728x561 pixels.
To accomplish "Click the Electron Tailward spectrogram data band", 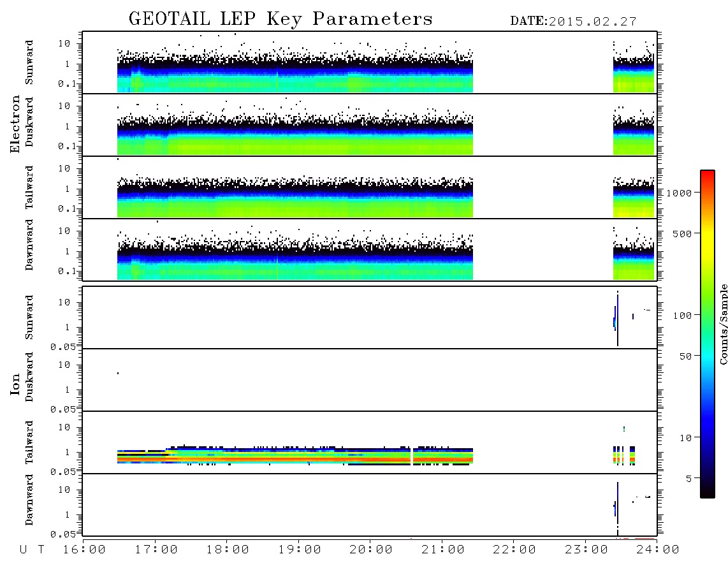I will (295, 199).
